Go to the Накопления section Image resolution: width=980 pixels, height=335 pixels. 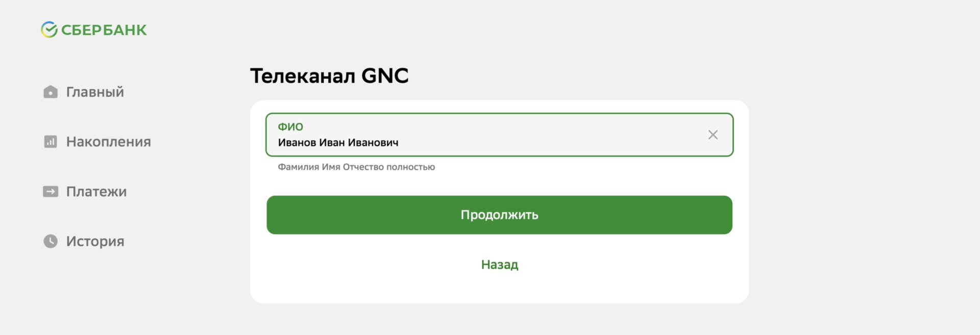(108, 142)
